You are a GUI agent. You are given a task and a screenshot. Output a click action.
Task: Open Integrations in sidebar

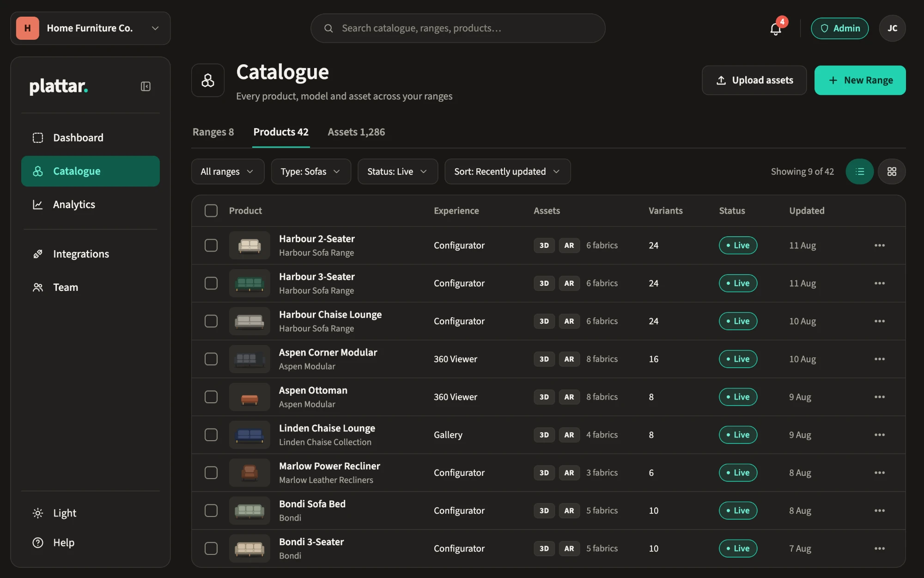(91, 254)
